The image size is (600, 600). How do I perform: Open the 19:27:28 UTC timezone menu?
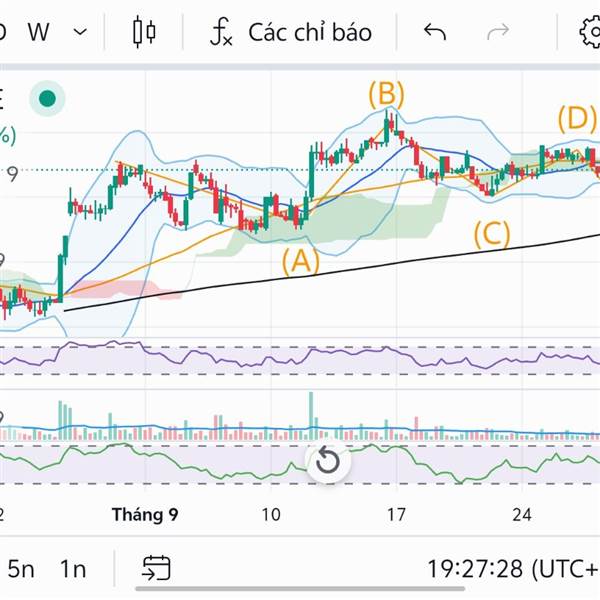[512, 569]
